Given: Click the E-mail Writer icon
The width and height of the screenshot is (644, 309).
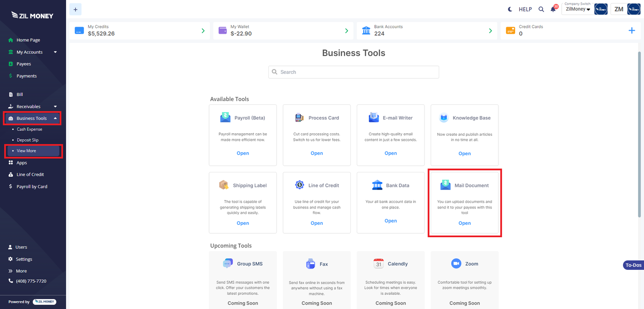Looking at the screenshot, I should click(374, 117).
